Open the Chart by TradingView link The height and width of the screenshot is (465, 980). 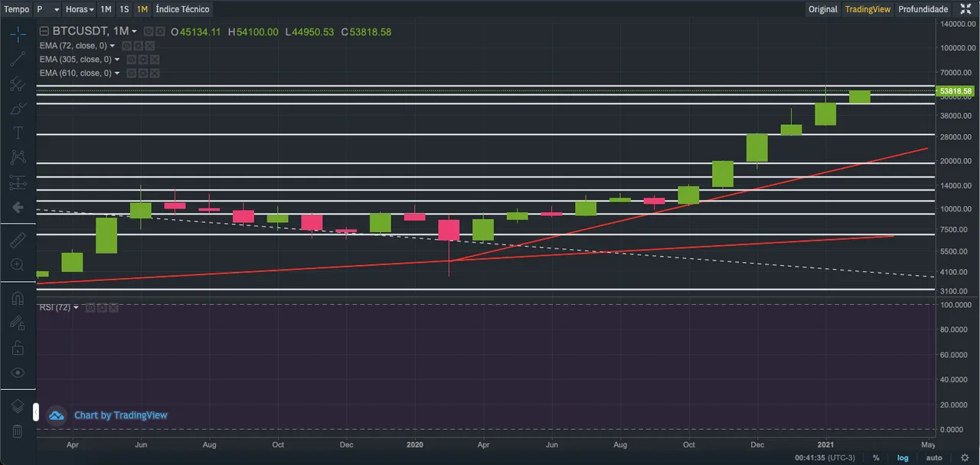click(x=120, y=415)
